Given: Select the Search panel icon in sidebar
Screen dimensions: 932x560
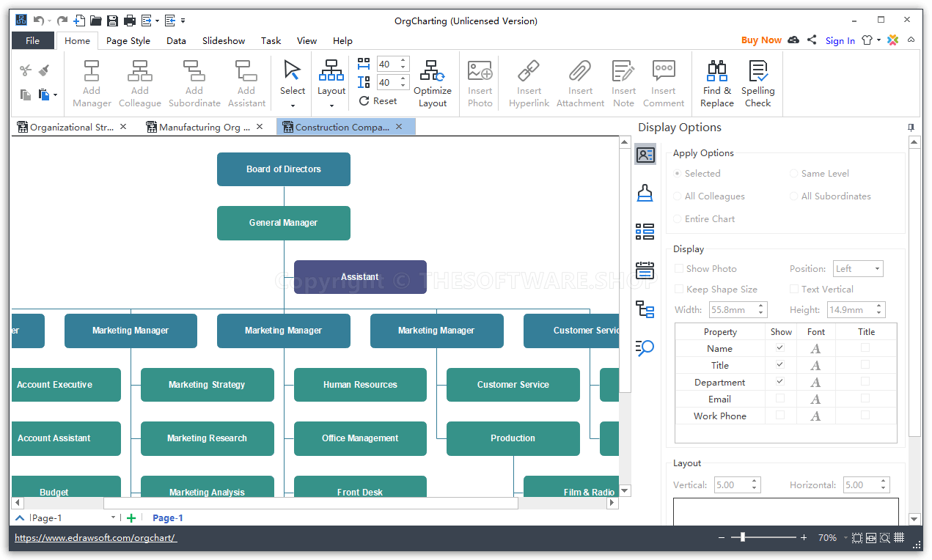Looking at the screenshot, I should pyautogui.click(x=645, y=349).
